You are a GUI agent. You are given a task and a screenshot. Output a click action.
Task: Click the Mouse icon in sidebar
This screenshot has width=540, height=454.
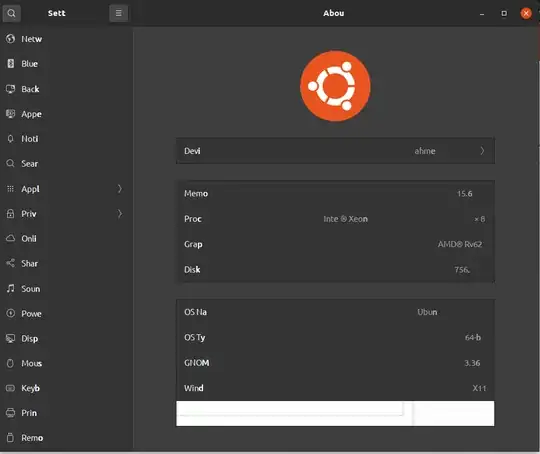tap(10, 363)
